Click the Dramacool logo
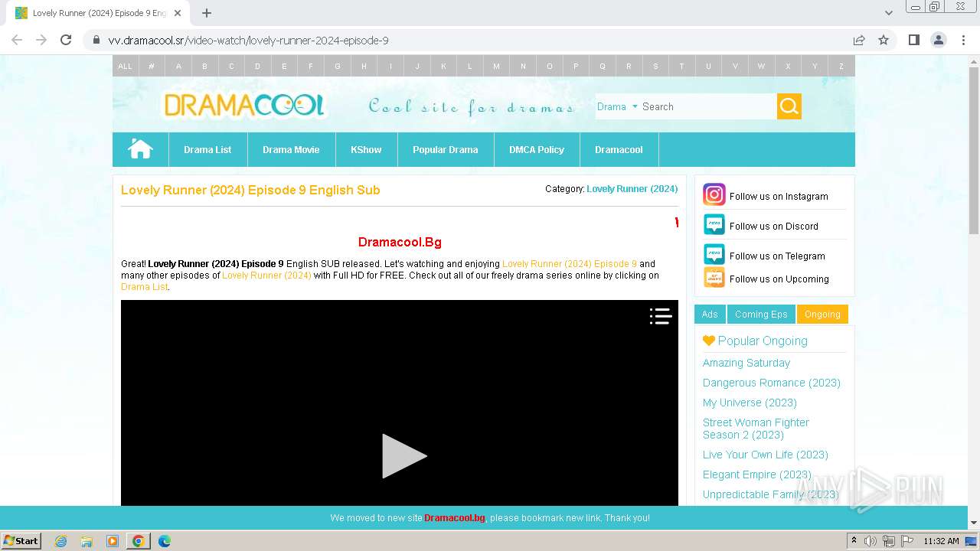 click(x=244, y=106)
